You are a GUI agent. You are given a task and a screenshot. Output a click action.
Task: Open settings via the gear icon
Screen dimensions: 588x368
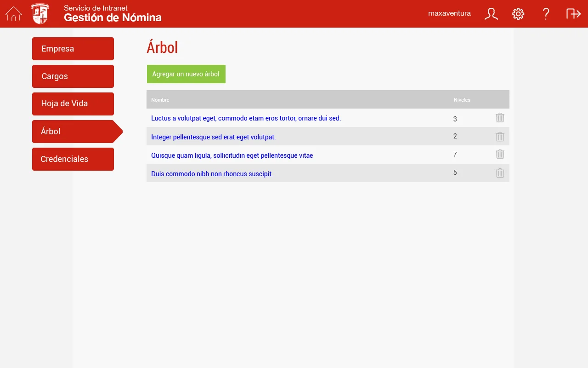[518, 14]
